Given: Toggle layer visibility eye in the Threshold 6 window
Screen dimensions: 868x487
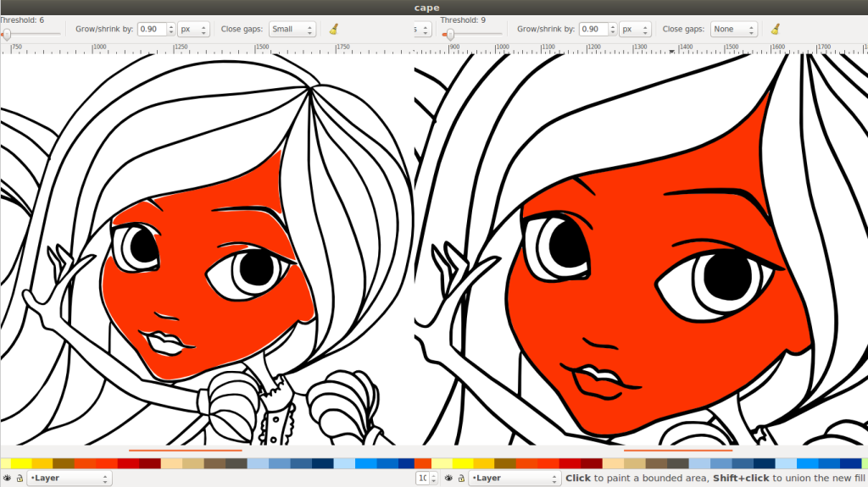Looking at the screenshot, I should (7, 478).
